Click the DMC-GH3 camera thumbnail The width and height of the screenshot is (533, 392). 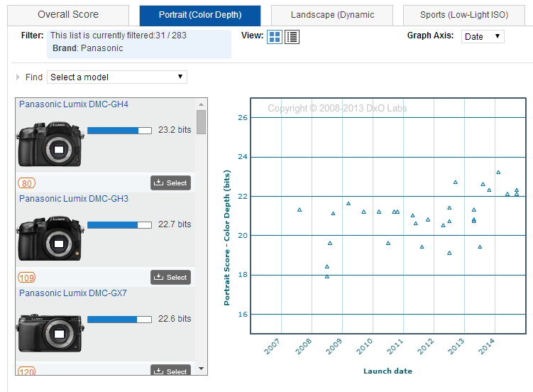tap(50, 239)
